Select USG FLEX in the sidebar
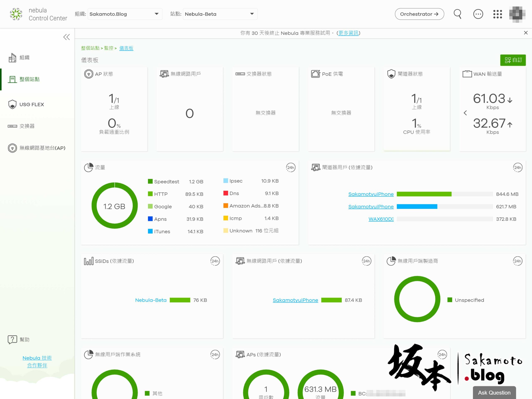 coord(26,104)
